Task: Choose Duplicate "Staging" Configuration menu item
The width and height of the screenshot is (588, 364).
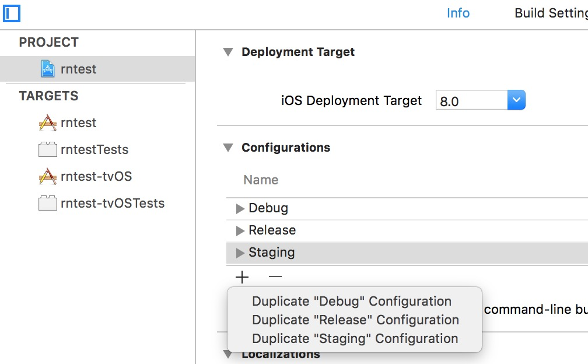Action: (355, 339)
